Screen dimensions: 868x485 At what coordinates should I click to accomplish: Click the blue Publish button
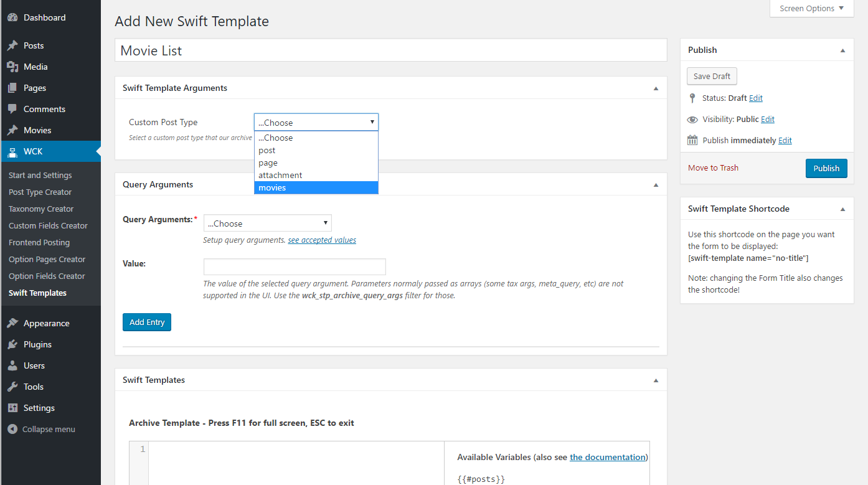click(x=826, y=168)
